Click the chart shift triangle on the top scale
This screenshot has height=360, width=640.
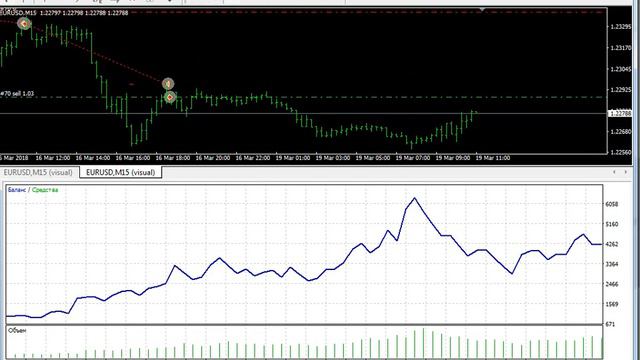[482, 9]
